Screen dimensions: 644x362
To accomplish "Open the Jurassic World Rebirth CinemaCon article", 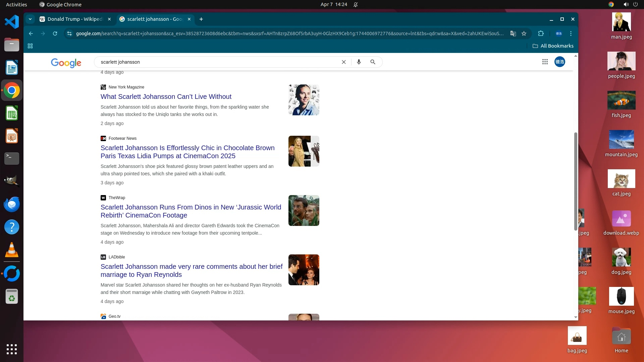I will click(x=191, y=211).
